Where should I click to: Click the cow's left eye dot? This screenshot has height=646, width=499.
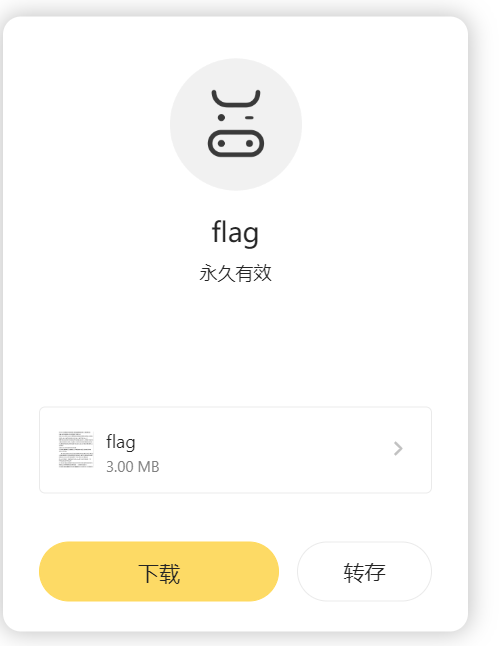point(221,118)
